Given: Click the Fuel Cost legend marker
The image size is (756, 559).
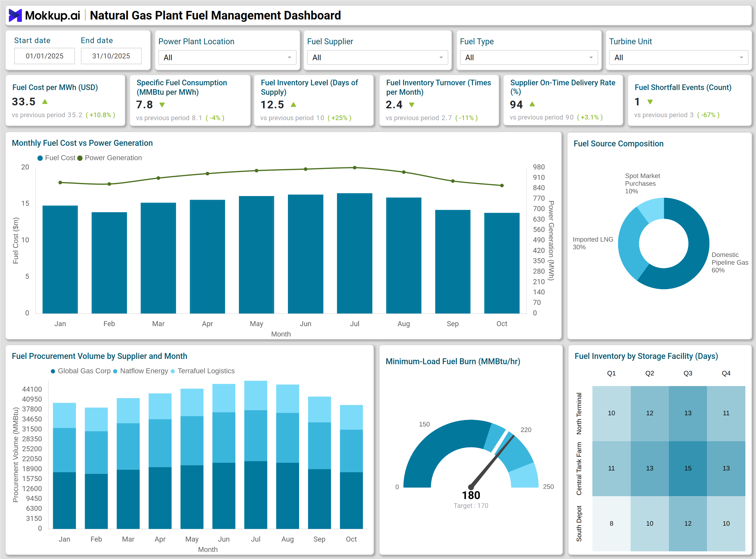Looking at the screenshot, I should point(40,158).
